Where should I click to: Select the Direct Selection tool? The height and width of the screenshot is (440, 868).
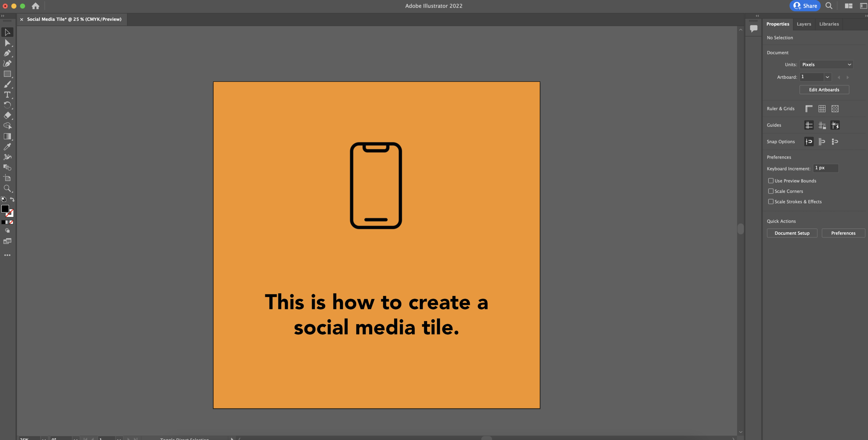click(x=7, y=43)
